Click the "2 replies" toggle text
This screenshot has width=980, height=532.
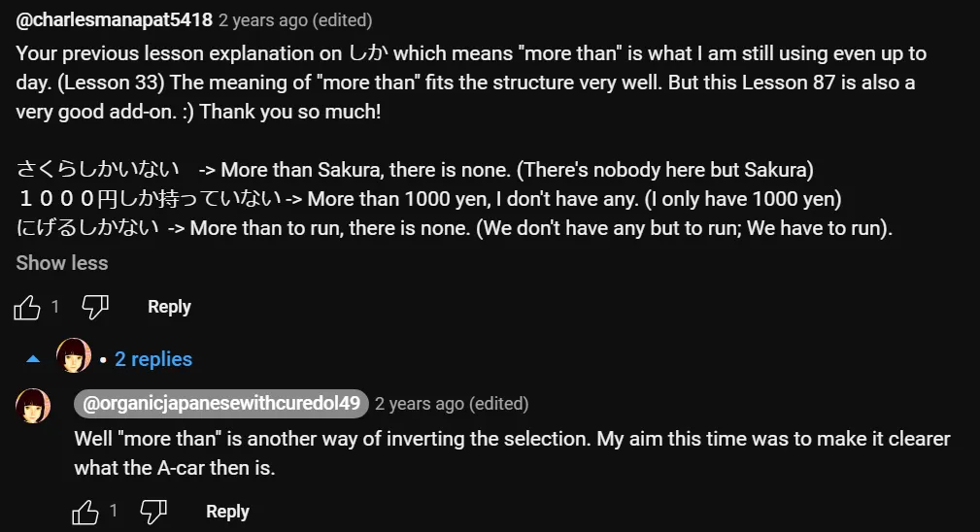click(153, 359)
